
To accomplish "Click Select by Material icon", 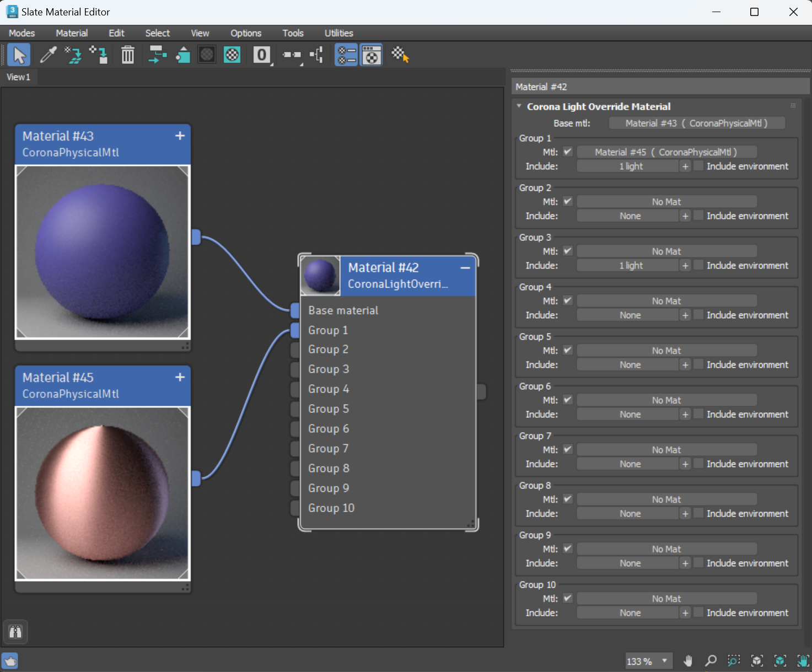I will click(400, 55).
